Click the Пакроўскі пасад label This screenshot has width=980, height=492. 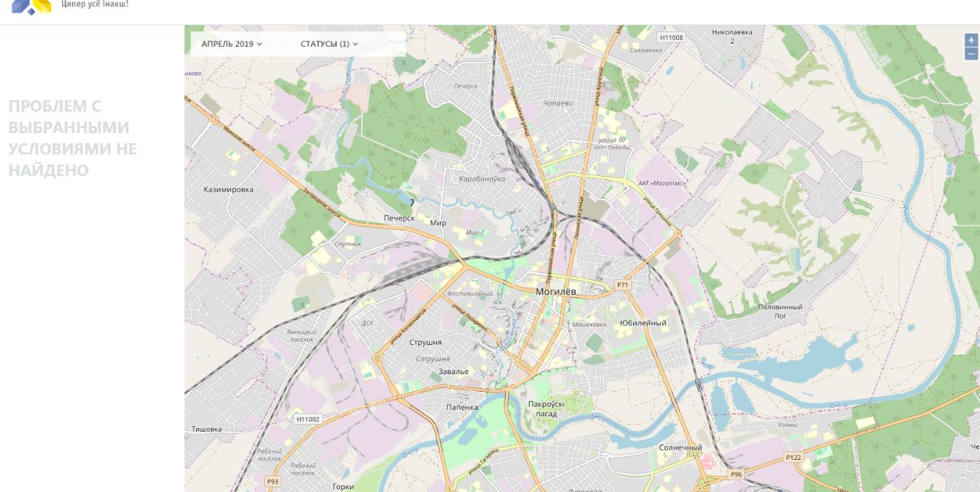[x=547, y=409]
